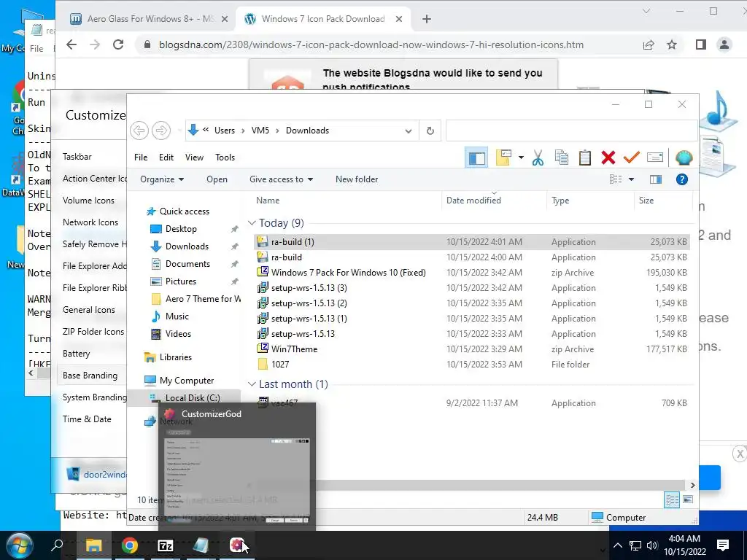Select Desktop under Quick access
This screenshot has height=560, width=747.
click(x=181, y=229)
